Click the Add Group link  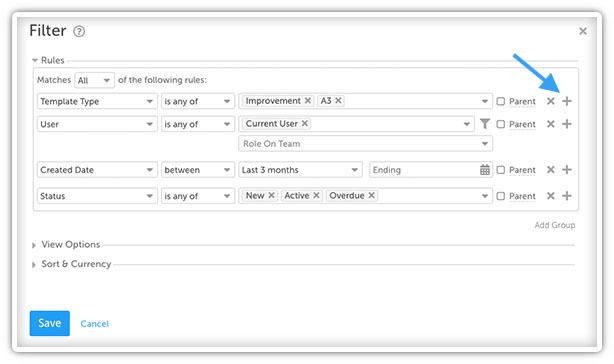point(554,225)
